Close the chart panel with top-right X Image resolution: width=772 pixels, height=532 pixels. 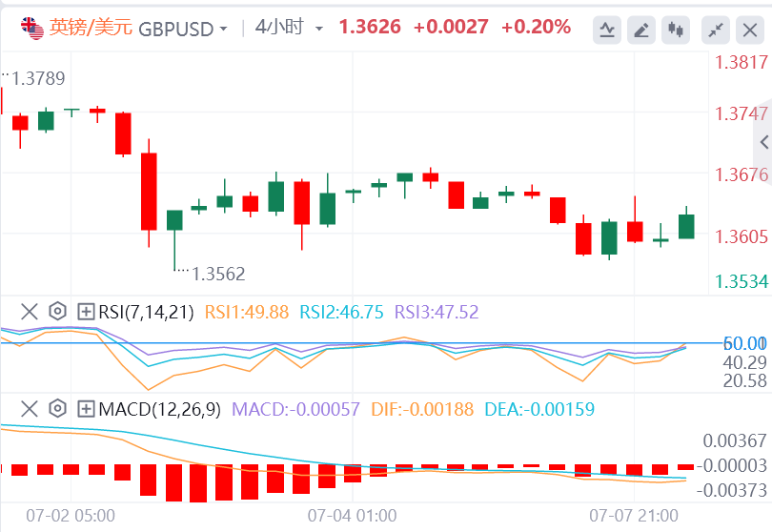748,31
